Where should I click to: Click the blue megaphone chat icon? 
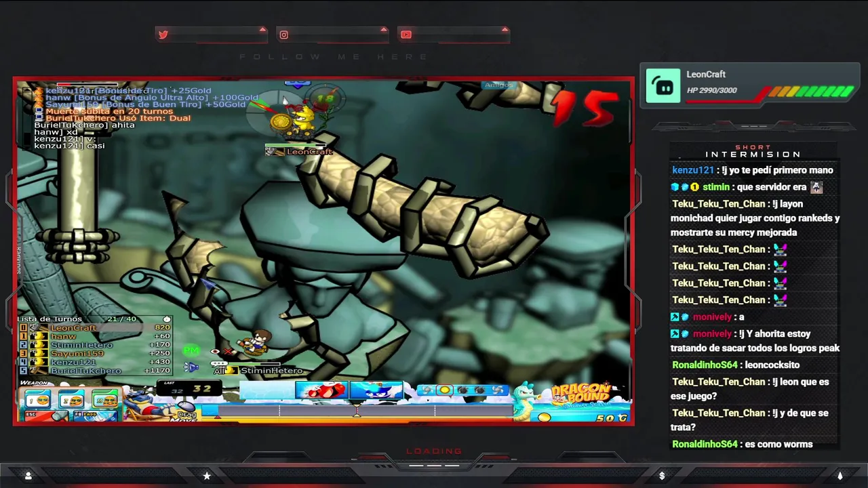(x=192, y=367)
